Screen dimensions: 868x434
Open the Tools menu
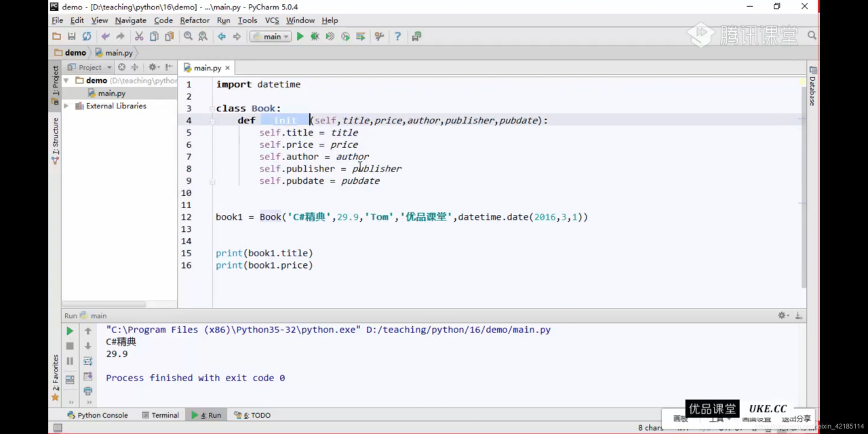(x=248, y=20)
